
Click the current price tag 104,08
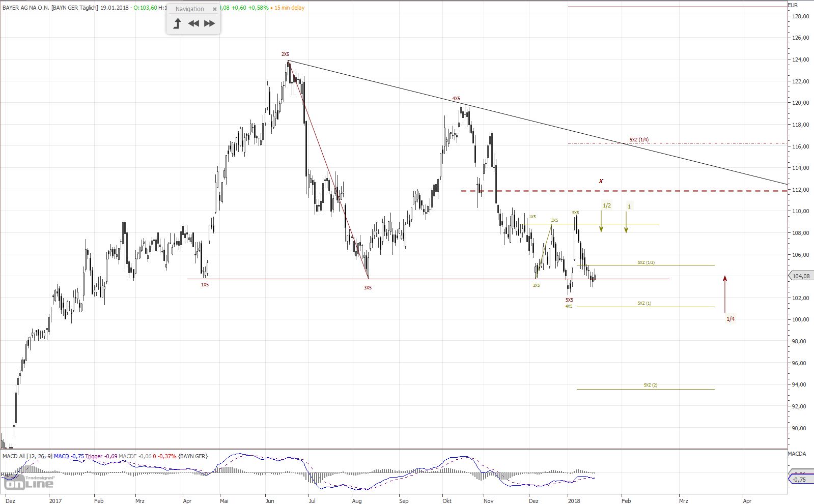point(801,276)
